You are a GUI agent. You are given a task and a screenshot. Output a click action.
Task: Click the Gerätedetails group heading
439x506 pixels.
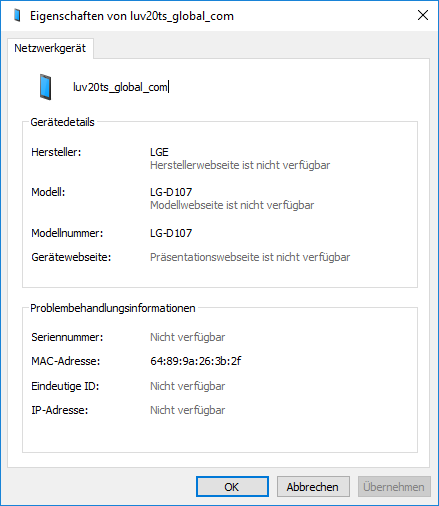[62, 122]
